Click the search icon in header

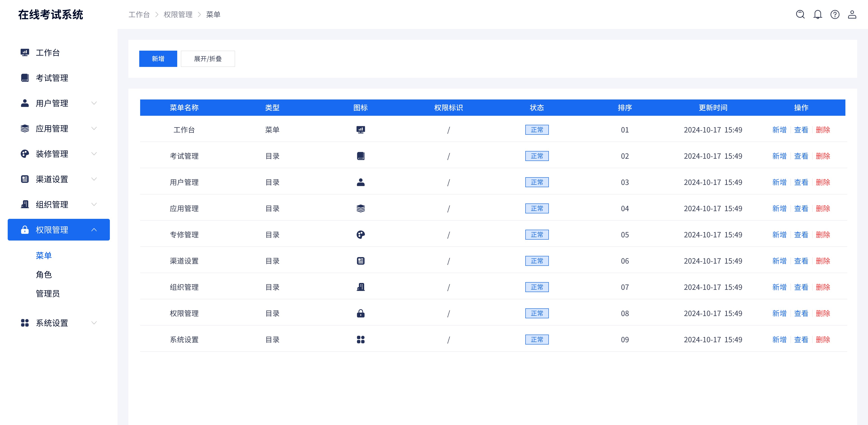click(x=800, y=14)
